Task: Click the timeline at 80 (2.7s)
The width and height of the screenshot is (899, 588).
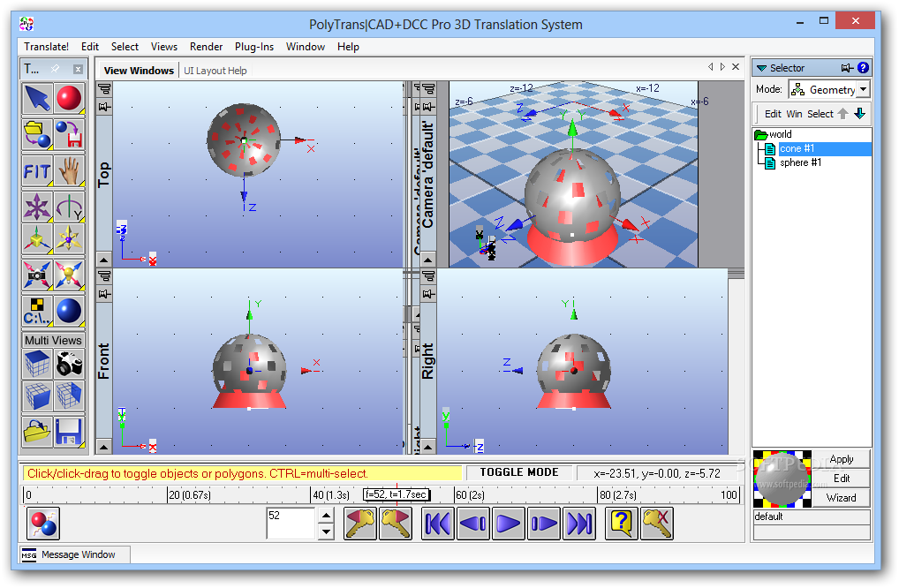Action: tap(617, 494)
